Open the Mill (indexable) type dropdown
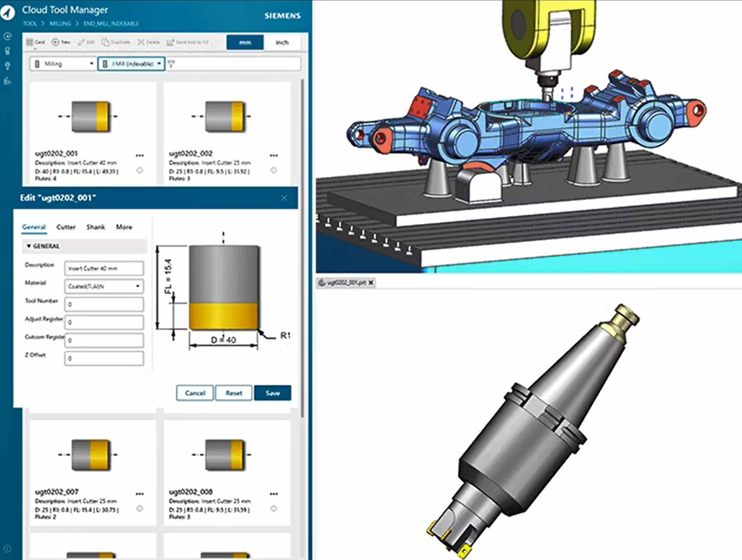742x560 pixels. tap(131, 64)
